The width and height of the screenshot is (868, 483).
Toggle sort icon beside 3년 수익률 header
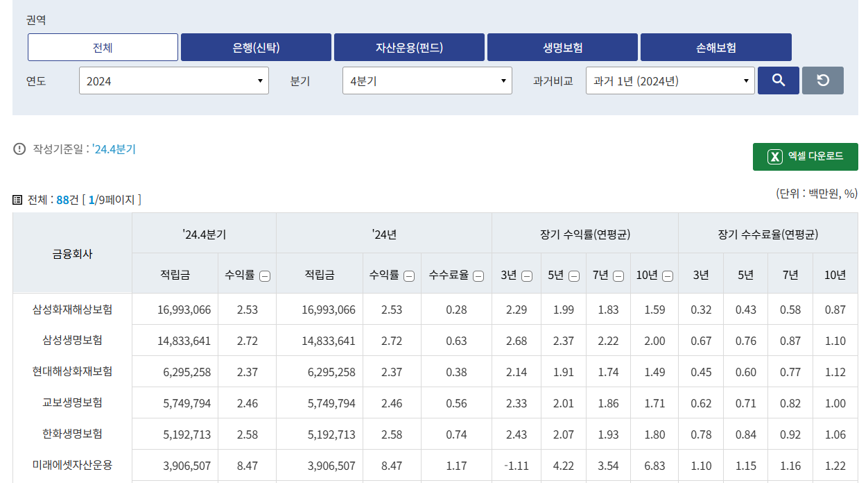coord(527,276)
